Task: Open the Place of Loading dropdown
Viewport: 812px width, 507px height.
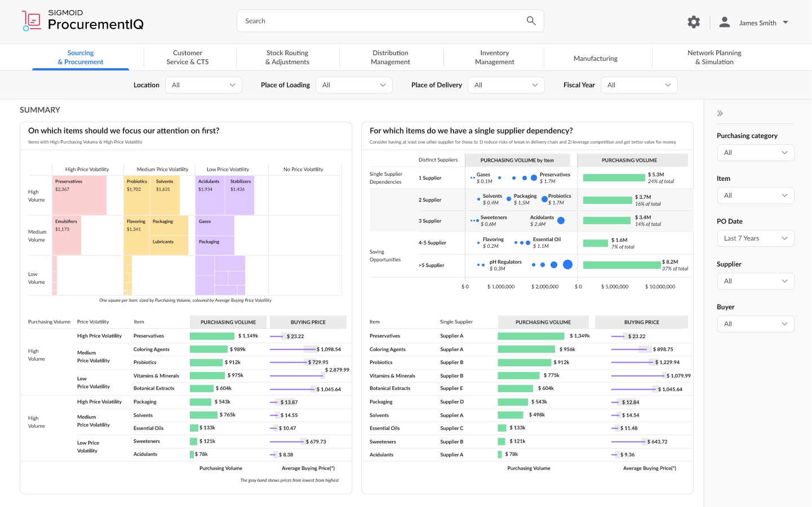Action: (x=354, y=85)
